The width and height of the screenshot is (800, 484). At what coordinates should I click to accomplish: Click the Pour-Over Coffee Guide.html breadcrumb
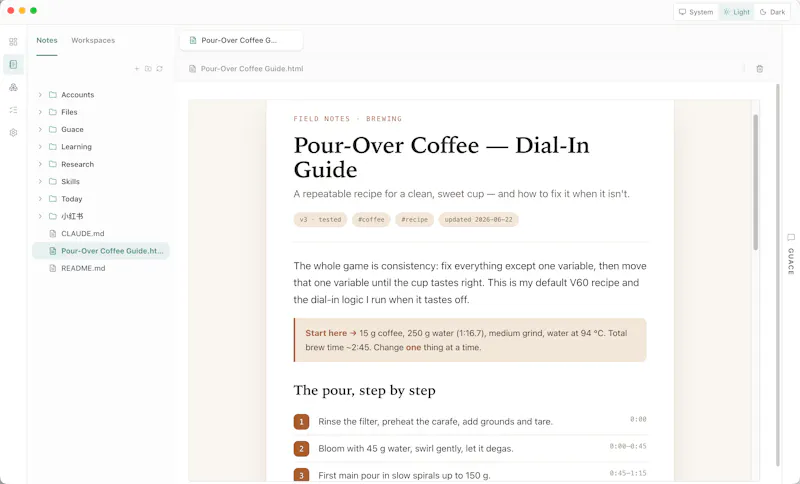pos(252,69)
